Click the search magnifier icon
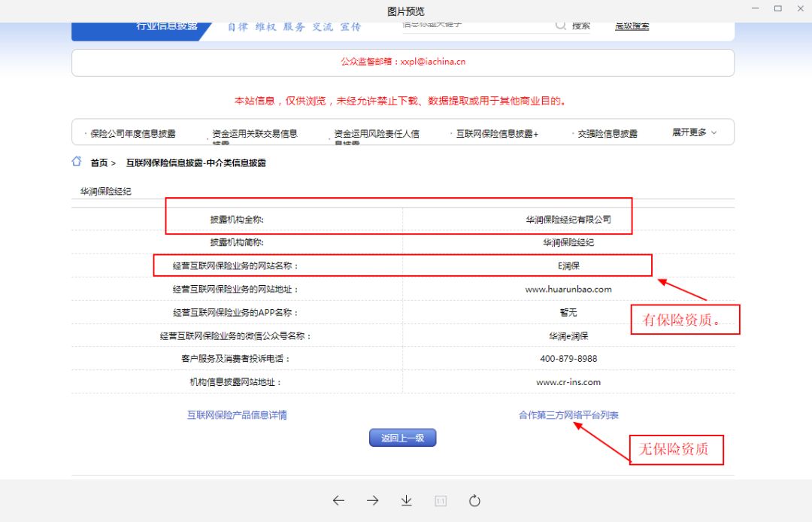812x522 pixels. pyautogui.click(x=560, y=26)
